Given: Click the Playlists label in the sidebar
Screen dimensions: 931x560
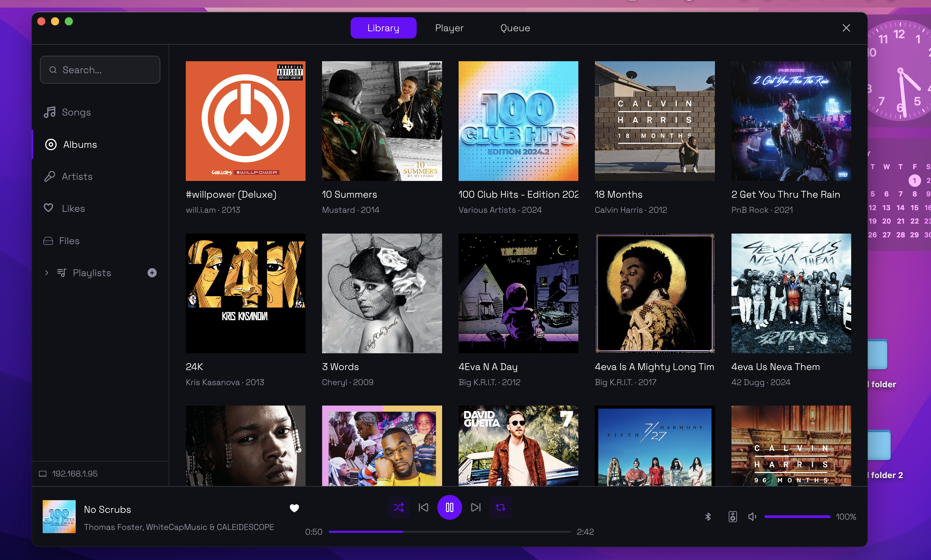Looking at the screenshot, I should coord(92,273).
